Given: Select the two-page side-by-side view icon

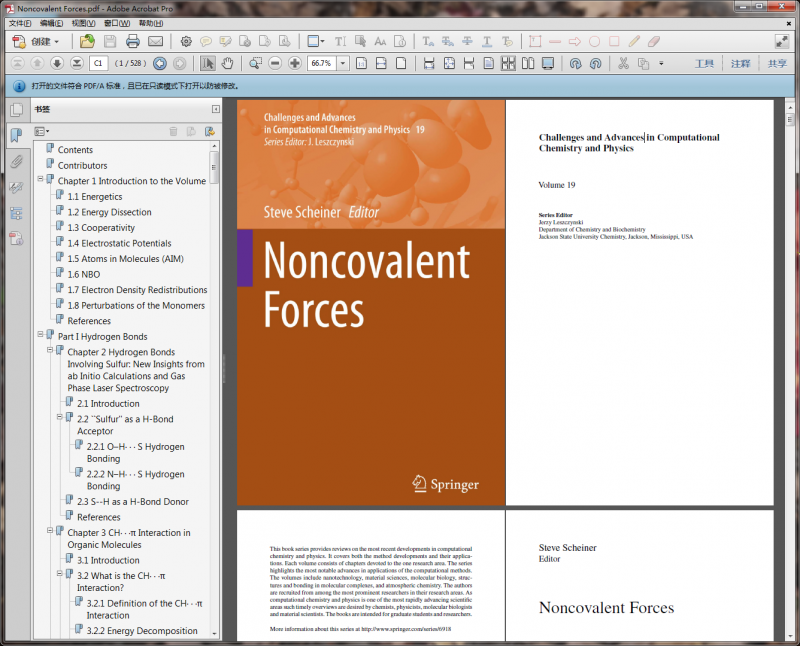Looking at the screenshot, I should click(x=528, y=63).
